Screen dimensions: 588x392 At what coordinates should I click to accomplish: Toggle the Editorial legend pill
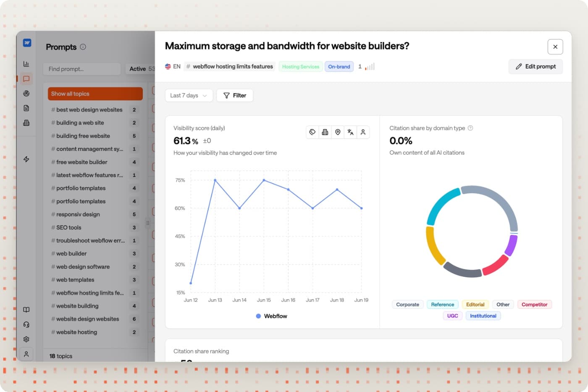pyautogui.click(x=475, y=305)
